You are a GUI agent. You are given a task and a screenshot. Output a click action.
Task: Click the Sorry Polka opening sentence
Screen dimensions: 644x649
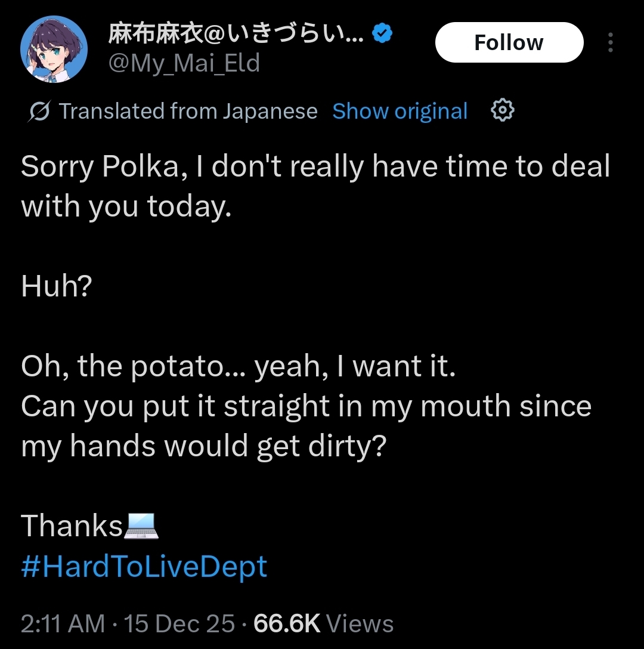[315, 166]
